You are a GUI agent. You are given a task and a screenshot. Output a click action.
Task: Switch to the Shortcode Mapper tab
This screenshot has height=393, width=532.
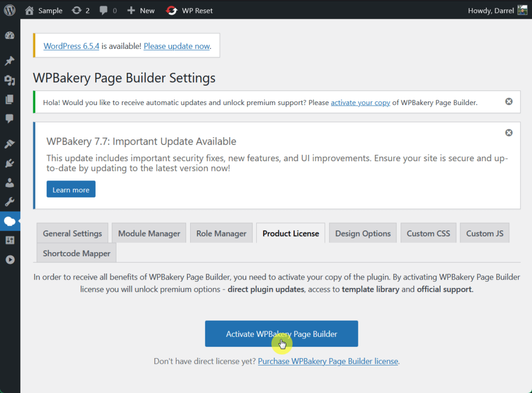tap(76, 253)
